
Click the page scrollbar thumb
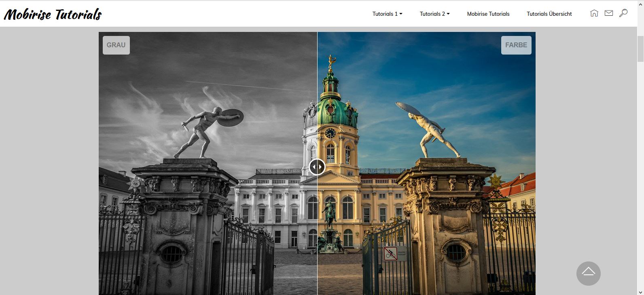click(x=640, y=48)
